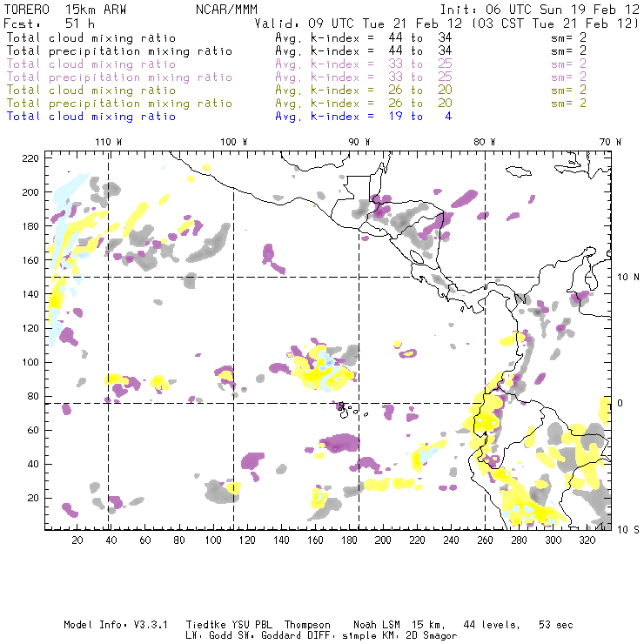
Task: Select '160' on the vertical axis
Action: click(30, 260)
